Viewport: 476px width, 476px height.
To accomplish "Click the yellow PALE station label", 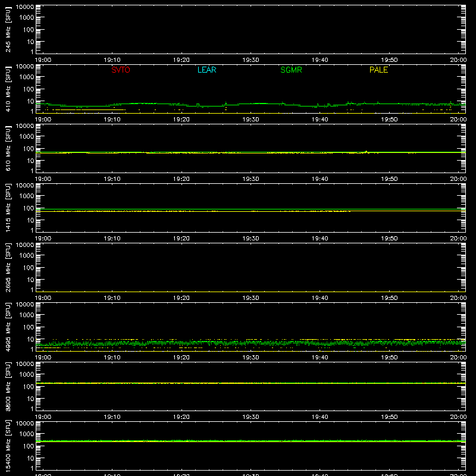I will [378, 70].
